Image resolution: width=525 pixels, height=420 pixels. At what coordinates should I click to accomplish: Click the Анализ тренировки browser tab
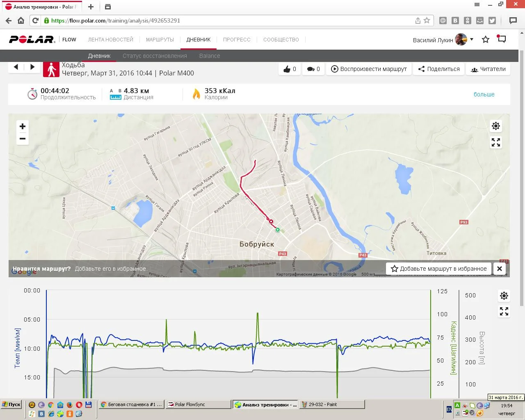(x=41, y=7)
